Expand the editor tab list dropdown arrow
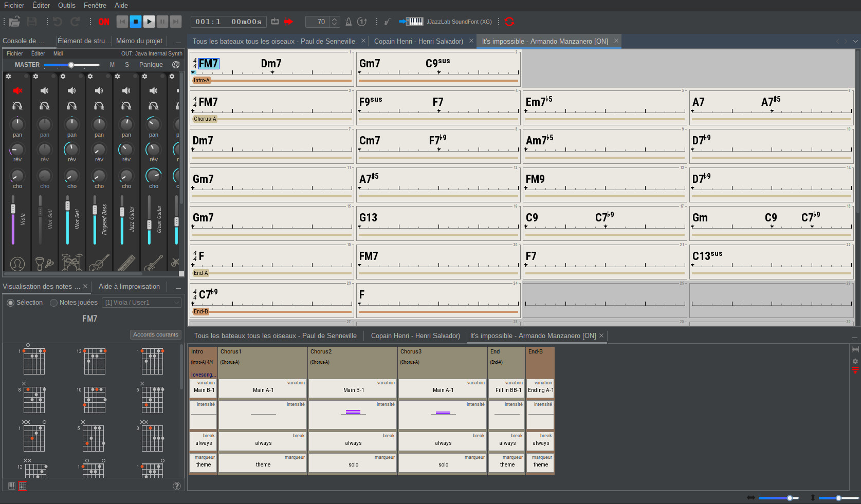This screenshot has width=861, height=504. click(855, 41)
